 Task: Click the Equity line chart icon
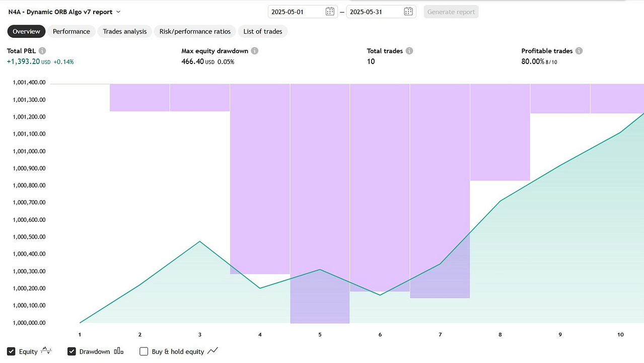[46, 351]
